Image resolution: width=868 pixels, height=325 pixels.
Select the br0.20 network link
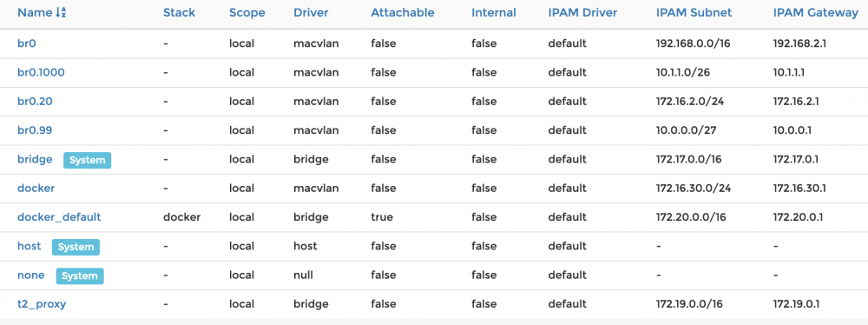click(x=35, y=101)
